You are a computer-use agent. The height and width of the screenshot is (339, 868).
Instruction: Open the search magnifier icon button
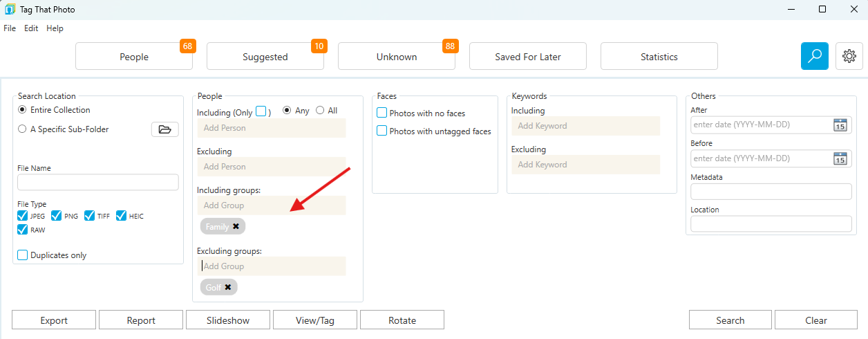815,56
